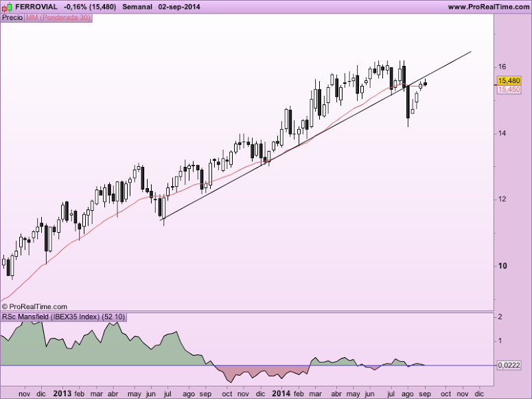532x399 pixels.
Task: Click the may label after 2014
Action: tap(353, 394)
